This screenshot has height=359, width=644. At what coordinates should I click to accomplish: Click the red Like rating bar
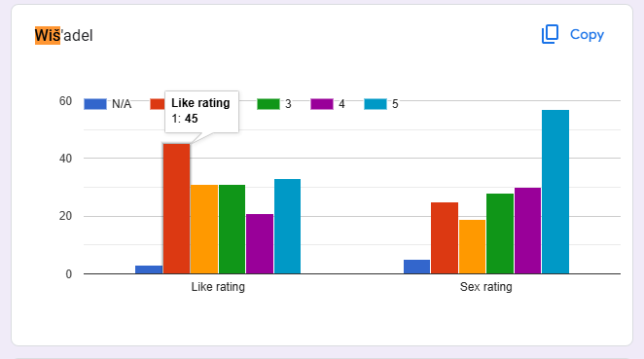click(x=177, y=208)
